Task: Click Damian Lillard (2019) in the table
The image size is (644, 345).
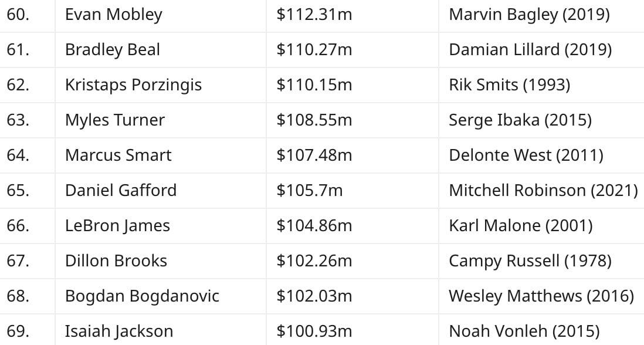Action: 530,50
